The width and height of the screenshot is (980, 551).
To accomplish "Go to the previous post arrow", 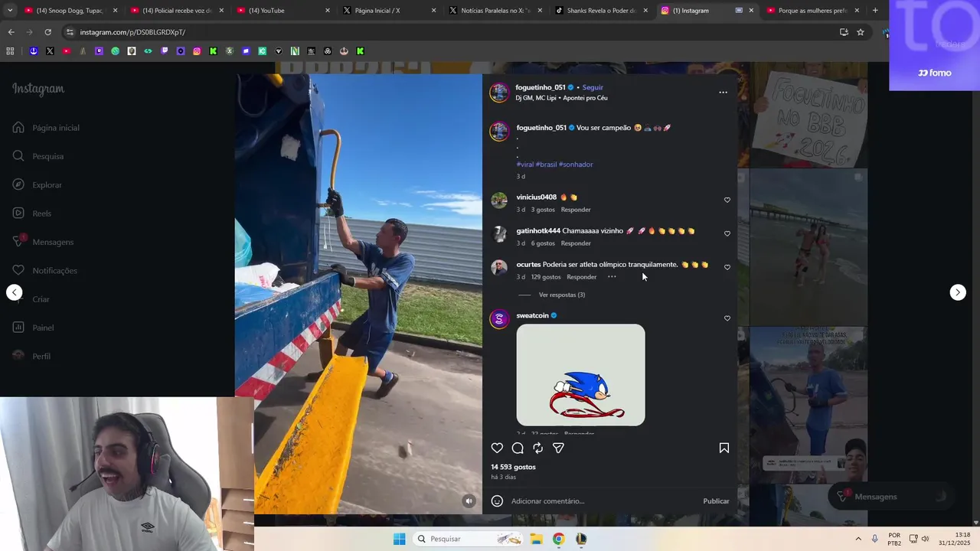I will coord(15,292).
